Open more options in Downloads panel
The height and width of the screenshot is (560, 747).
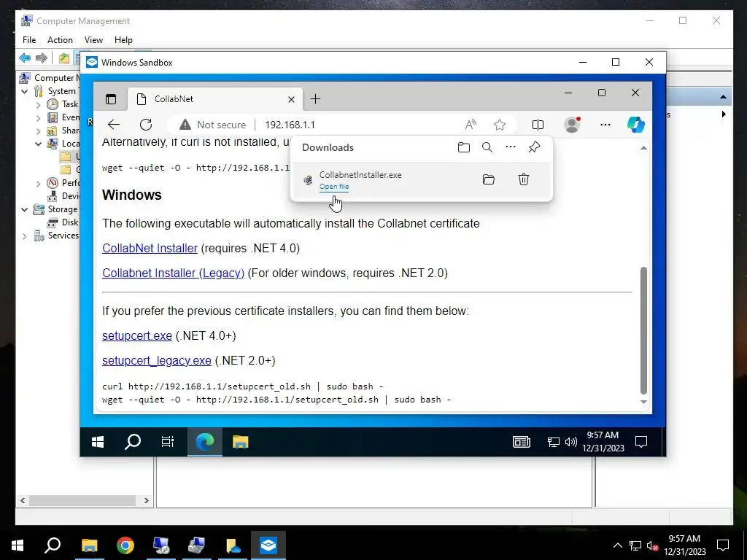click(510, 147)
